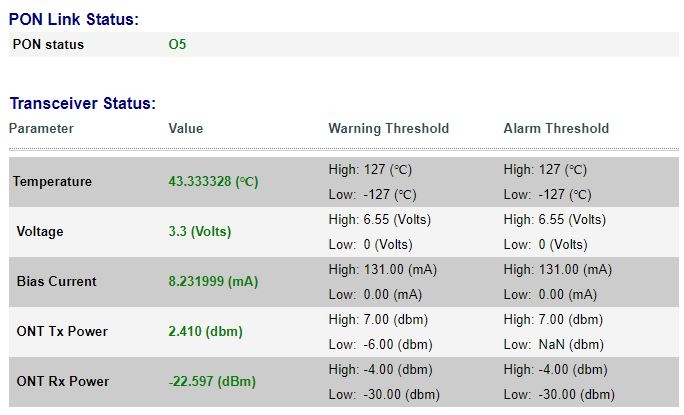Click Temperature warning 'Low: -127 (°C)'

pyautogui.click(x=372, y=194)
